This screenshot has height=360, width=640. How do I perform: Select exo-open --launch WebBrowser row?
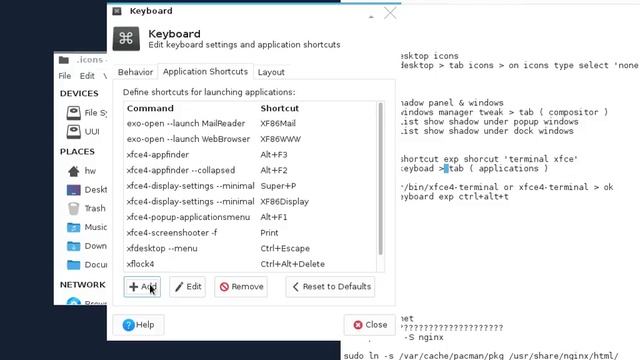[250, 139]
